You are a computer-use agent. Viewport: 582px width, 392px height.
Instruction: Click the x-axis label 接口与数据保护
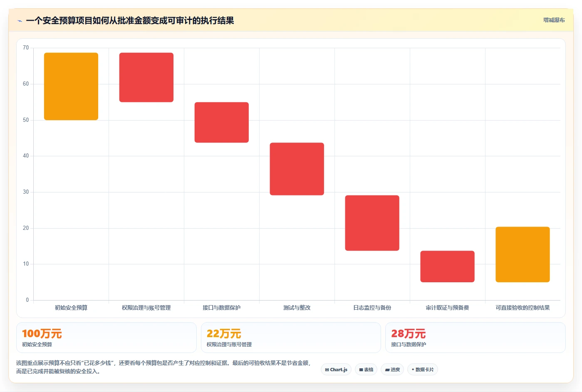(222, 308)
